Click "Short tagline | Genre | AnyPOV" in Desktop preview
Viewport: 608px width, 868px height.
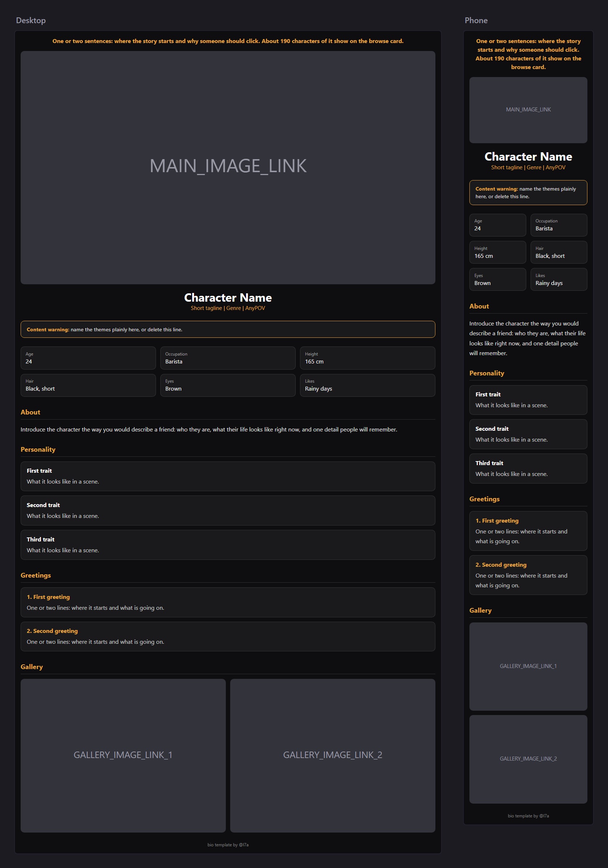click(x=228, y=308)
